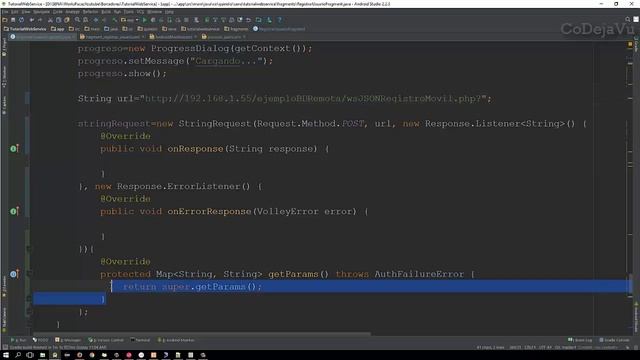640x360 pixels.
Task: Click the Undo toolbar icon
Action: click(32, 20)
